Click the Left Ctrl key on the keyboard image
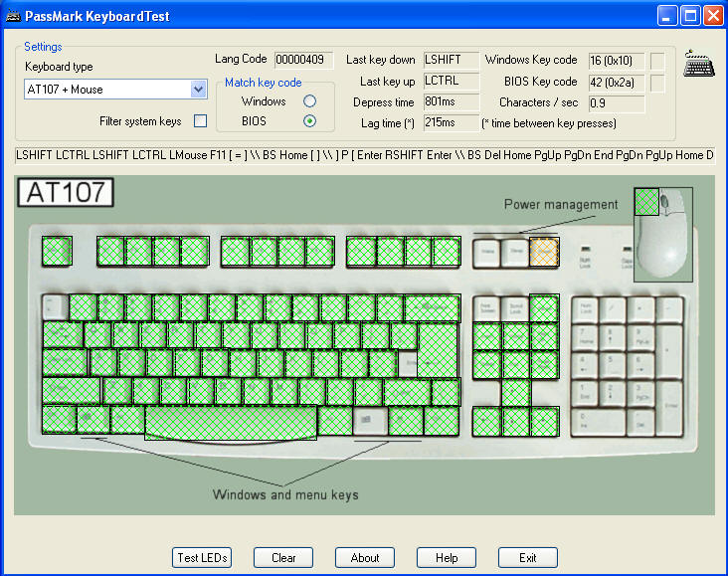 [x=59, y=420]
